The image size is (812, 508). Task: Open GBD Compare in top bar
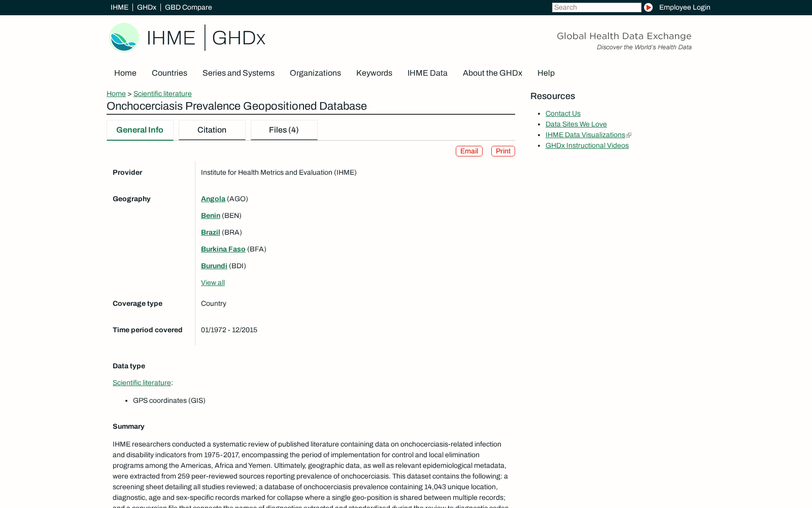click(188, 7)
